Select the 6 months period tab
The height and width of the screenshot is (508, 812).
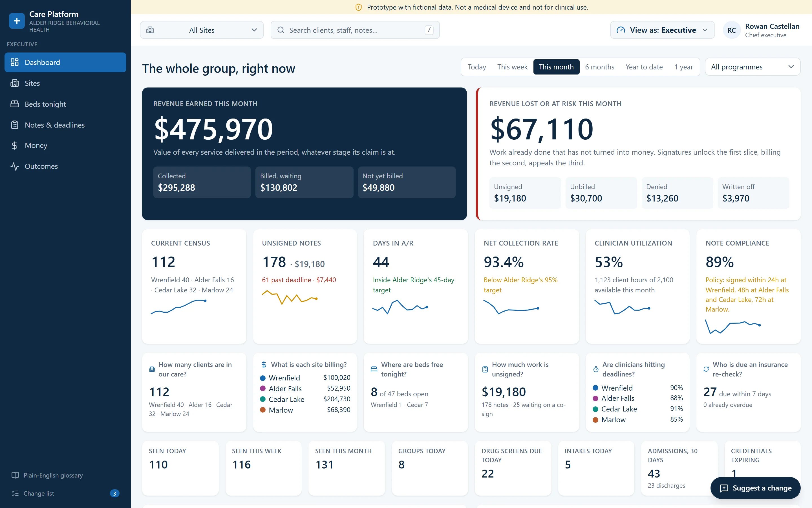click(599, 67)
